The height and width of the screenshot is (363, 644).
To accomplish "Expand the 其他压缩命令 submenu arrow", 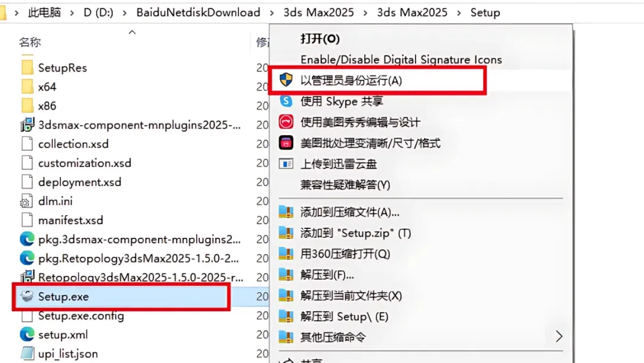I will point(559,337).
